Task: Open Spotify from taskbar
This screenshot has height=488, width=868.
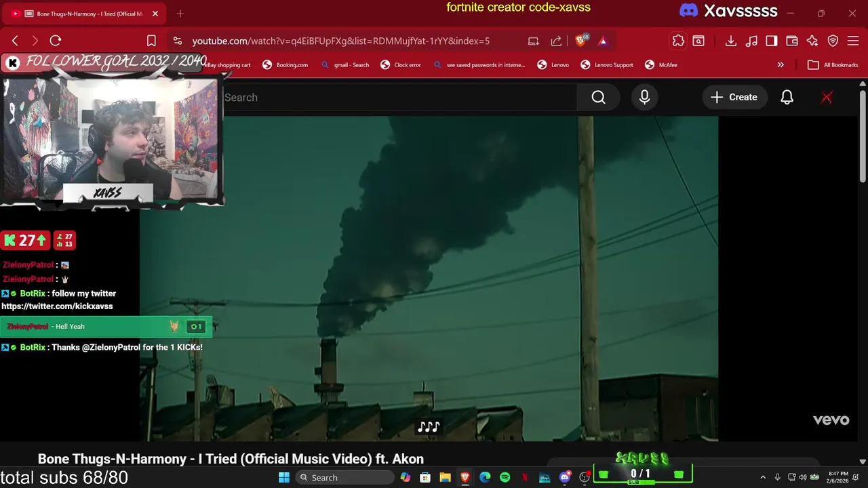Action: click(x=505, y=477)
